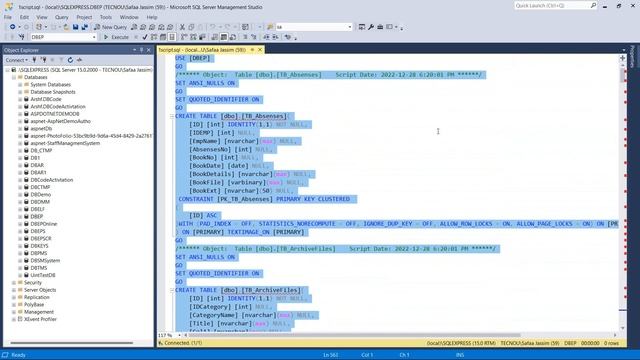This screenshot has width=640, height=360.
Task: Click the Database Snapshots folder
Action: point(53,92)
